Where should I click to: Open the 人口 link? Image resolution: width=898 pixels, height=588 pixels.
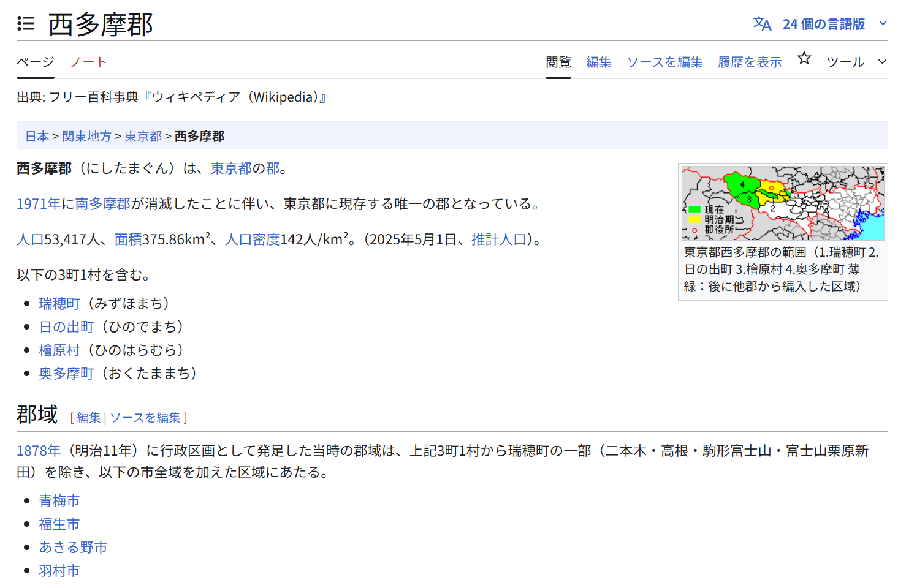click(30, 239)
